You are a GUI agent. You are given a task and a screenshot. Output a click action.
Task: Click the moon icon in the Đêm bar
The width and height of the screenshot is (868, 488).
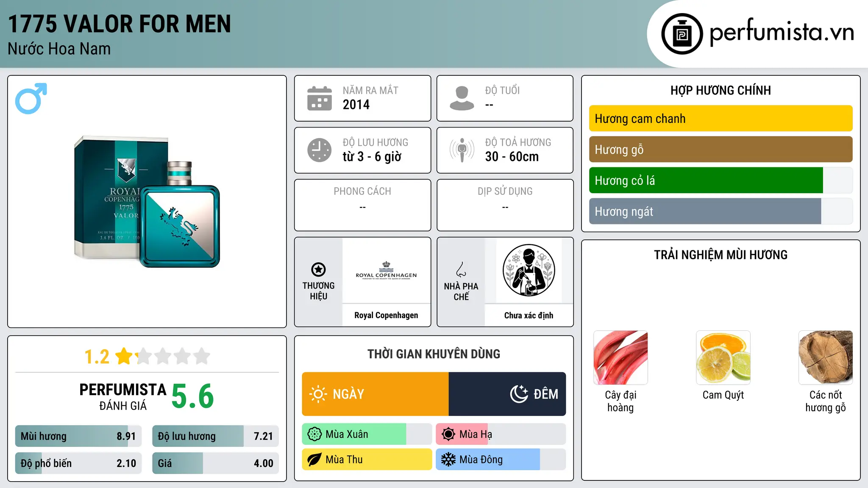519,394
